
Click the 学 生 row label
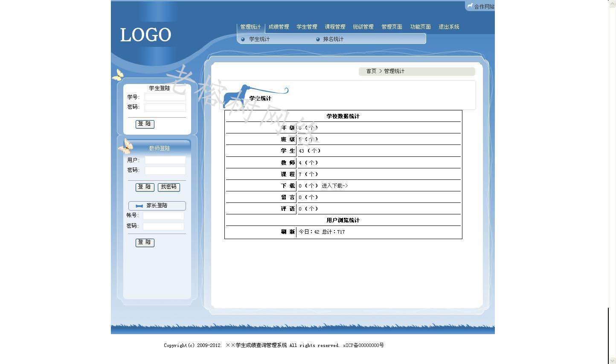tap(288, 151)
